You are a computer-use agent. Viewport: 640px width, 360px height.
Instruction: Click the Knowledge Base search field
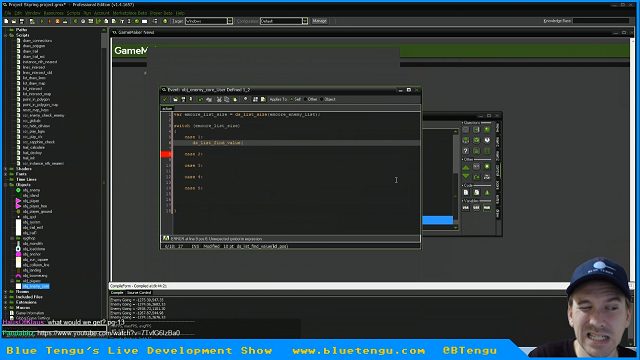[601, 21]
